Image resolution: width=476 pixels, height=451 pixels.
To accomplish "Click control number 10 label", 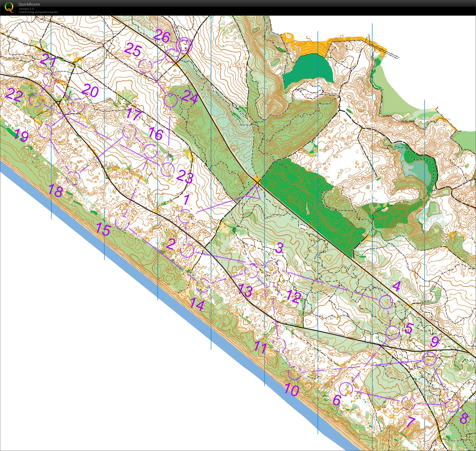I will click(292, 390).
